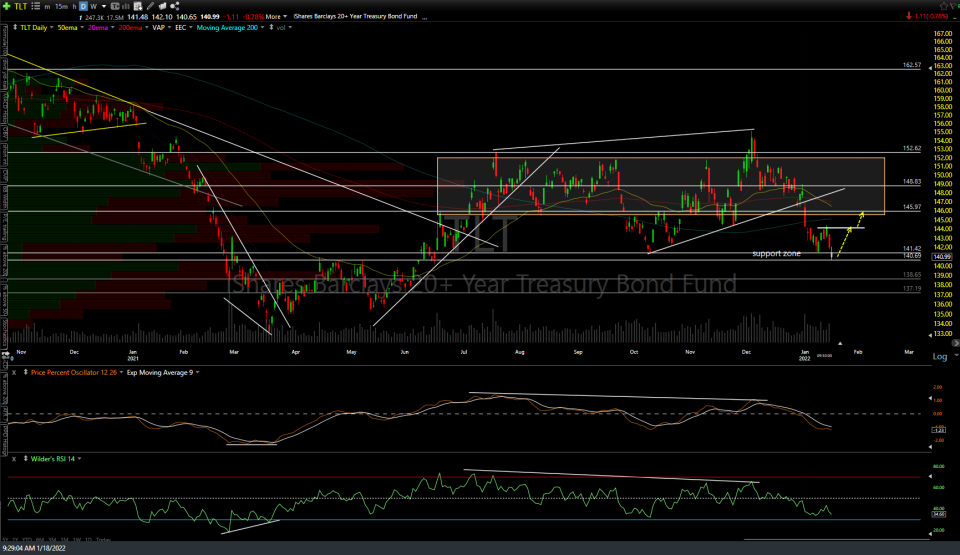Viewport: 960px width, 555px height.
Task: Toggle the Log price scale
Action: (x=940, y=357)
